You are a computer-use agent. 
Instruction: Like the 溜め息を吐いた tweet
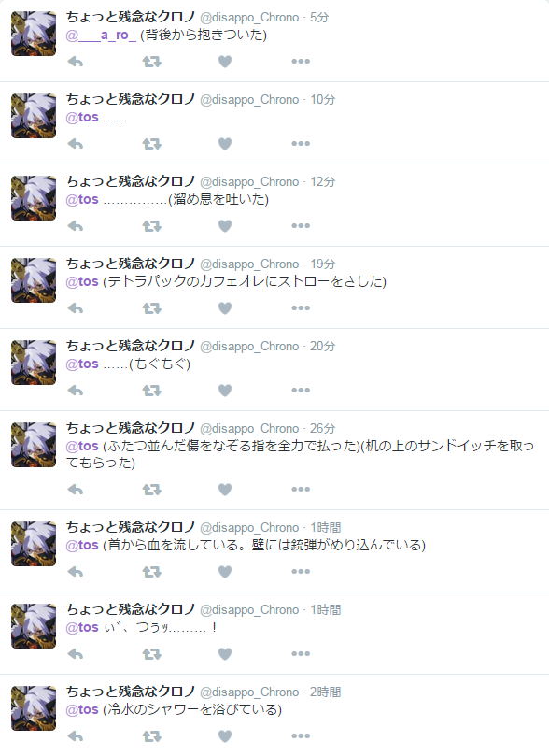225,226
